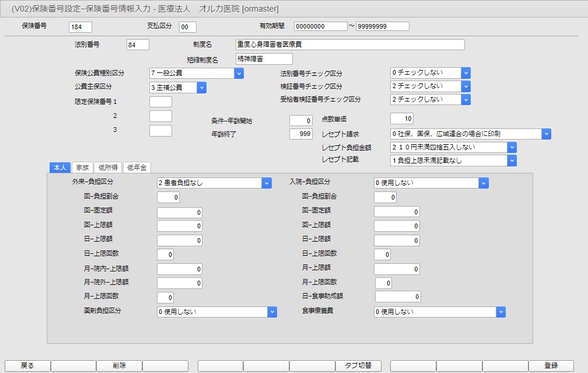
Task: Click the 点数単価 input field
Action: click(402, 119)
